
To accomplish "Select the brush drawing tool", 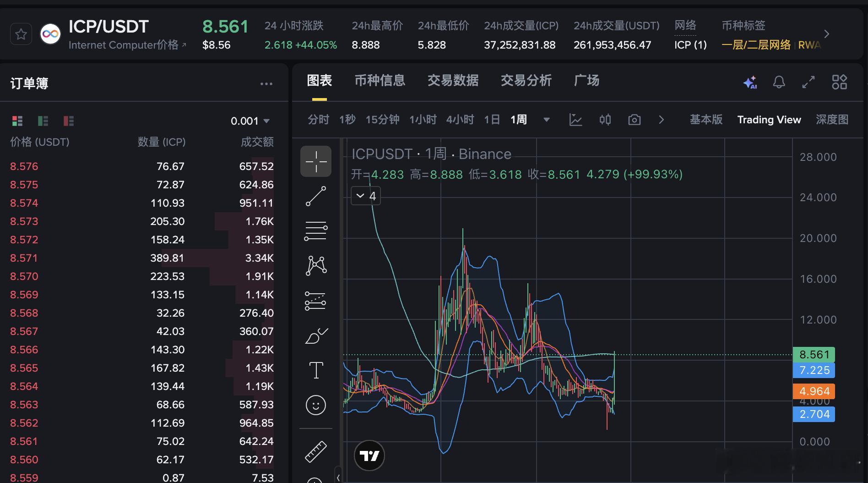I will 316,336.
